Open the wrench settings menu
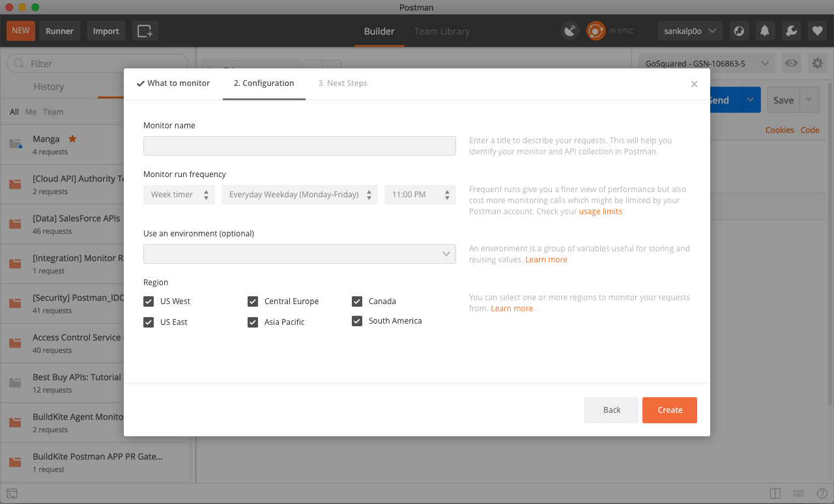Viewport: 834px width, 504px height. (x=791, y=31)
